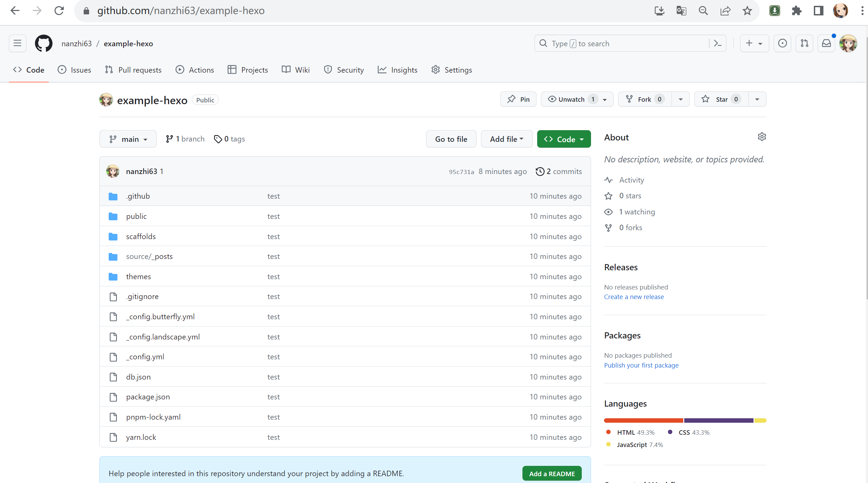Open the notifications inbox icon
Image resolution: width=868 pixels, height=483 pixels.
coord(826,43)
